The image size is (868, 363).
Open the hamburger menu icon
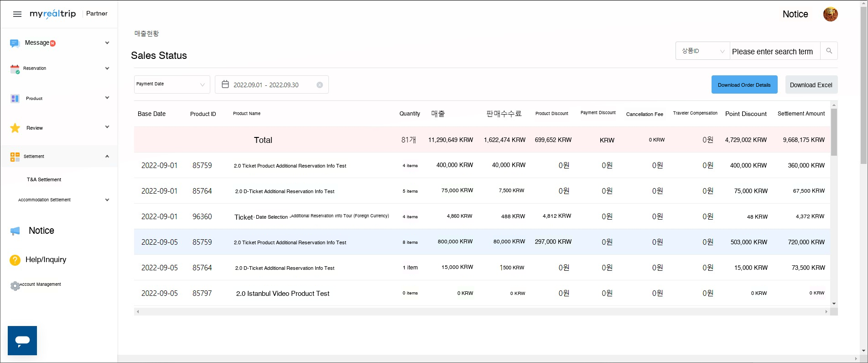click(17, 14)
